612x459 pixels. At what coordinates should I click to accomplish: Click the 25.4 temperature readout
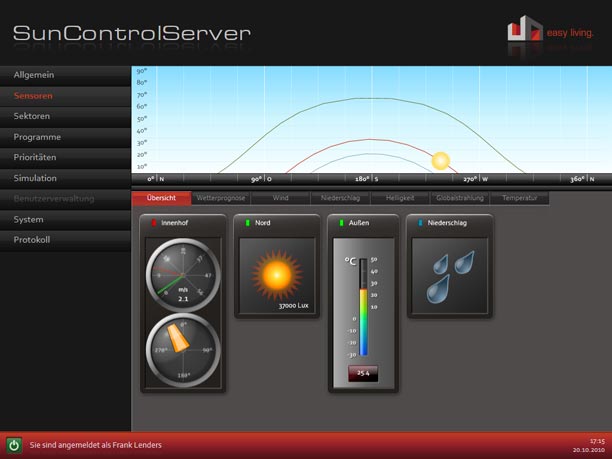pyautogui.click(x=363, y=373)
